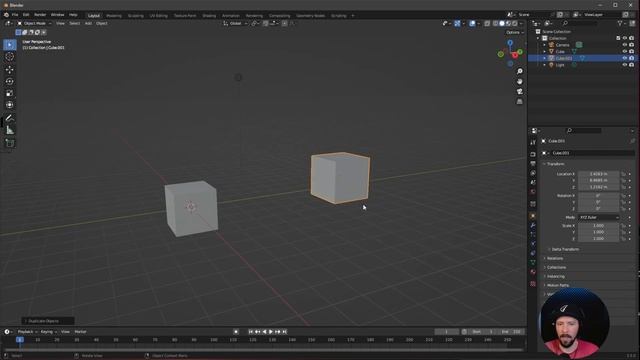The width and height of the screenshot is (640, 360).
Task: Open the Object Mode dropdown
Action: (34, 24)
